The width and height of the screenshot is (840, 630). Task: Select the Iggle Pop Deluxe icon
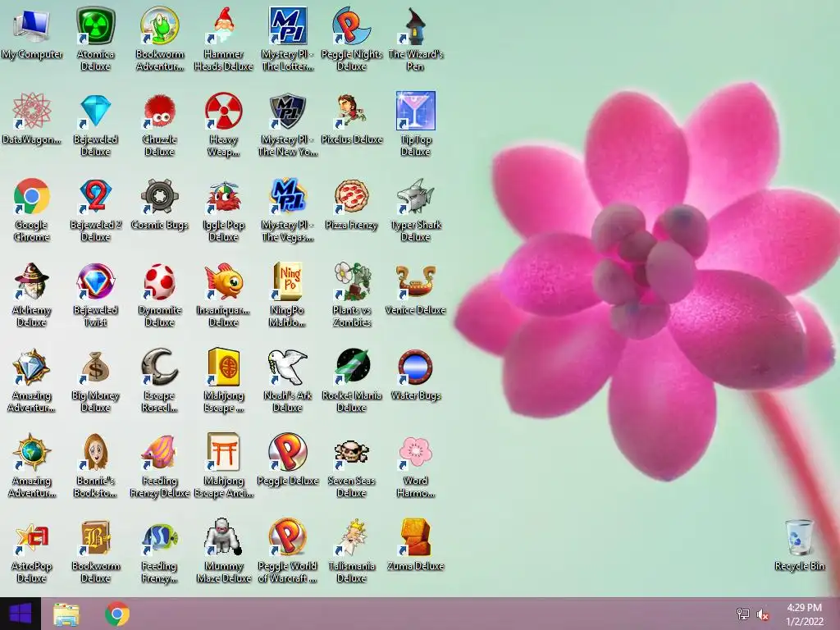[x=223, y=196]
